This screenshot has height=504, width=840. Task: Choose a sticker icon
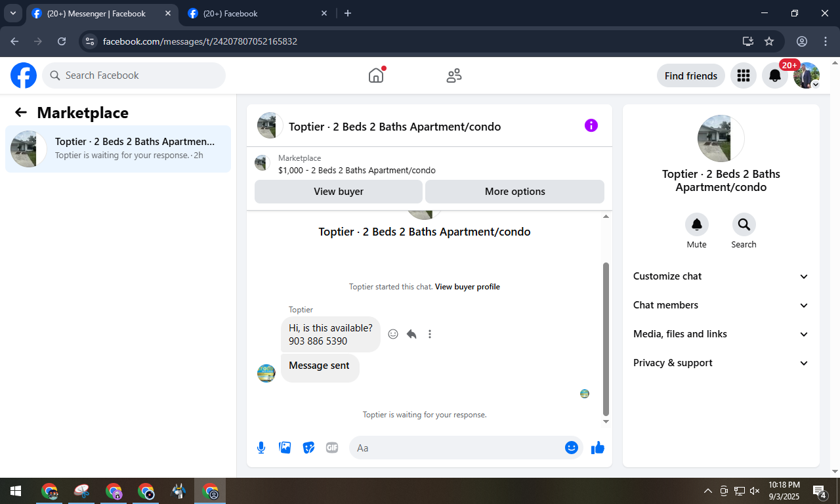coord(308,448)
